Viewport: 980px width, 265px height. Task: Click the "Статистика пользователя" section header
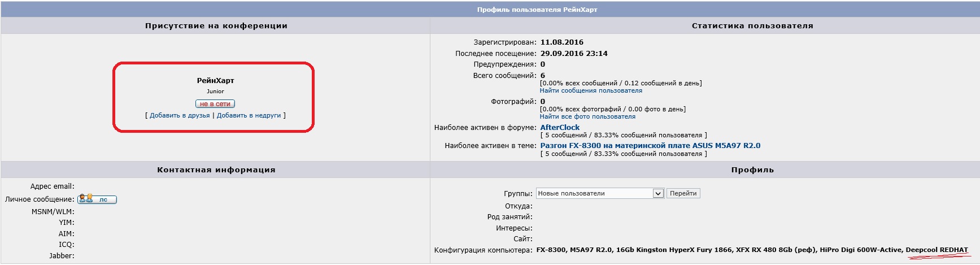[752, 26]
